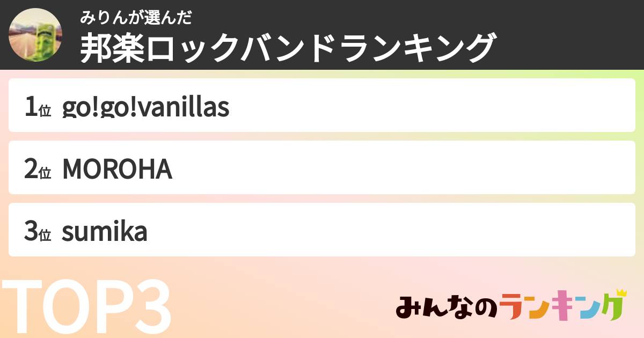The image size is (644, 338).
Task: Select the first-place ranking card's empty area
Action: click(x=429, y=106)
